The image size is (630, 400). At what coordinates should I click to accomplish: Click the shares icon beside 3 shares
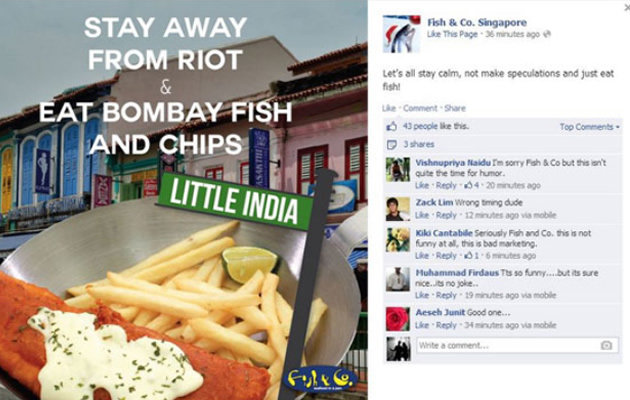[x=391, y=145]
